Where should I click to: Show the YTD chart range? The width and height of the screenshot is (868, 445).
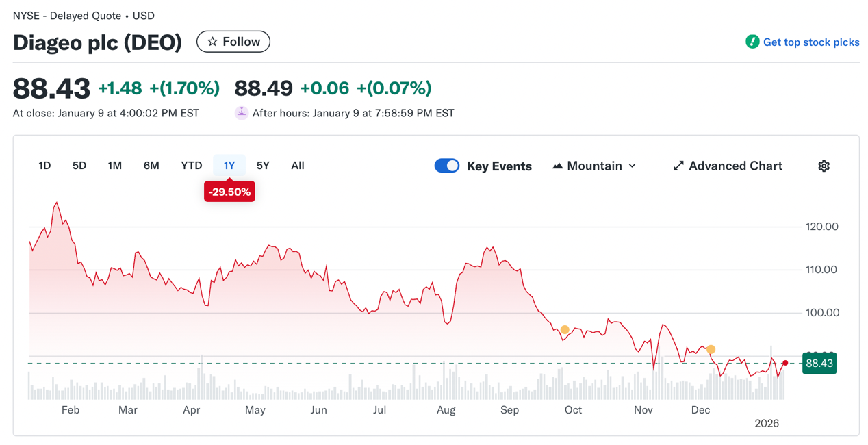point(192,166)
